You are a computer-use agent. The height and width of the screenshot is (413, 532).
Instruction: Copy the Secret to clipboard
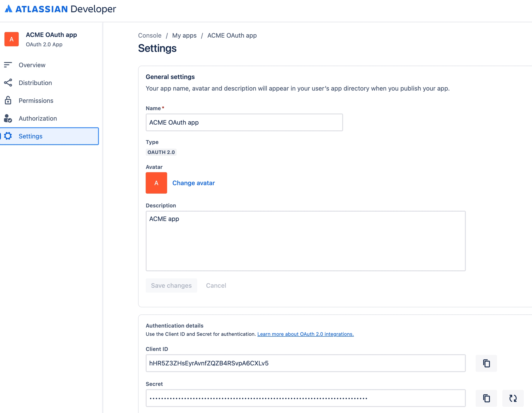click(486, 398)
